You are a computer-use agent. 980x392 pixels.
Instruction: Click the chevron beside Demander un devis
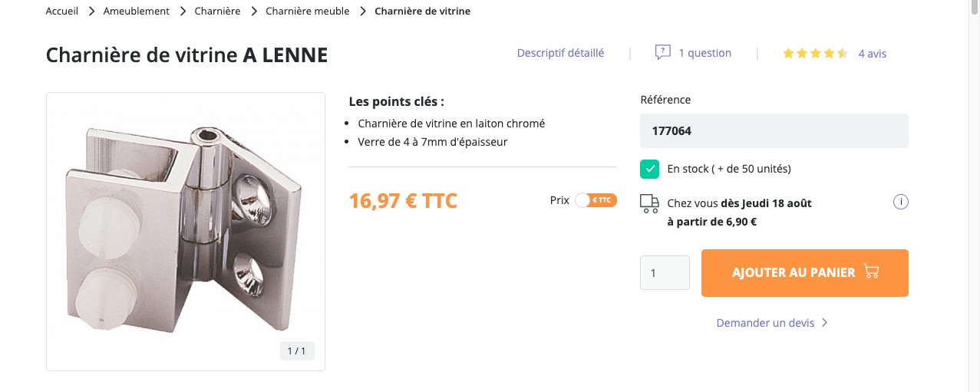[x=824, y=323]
